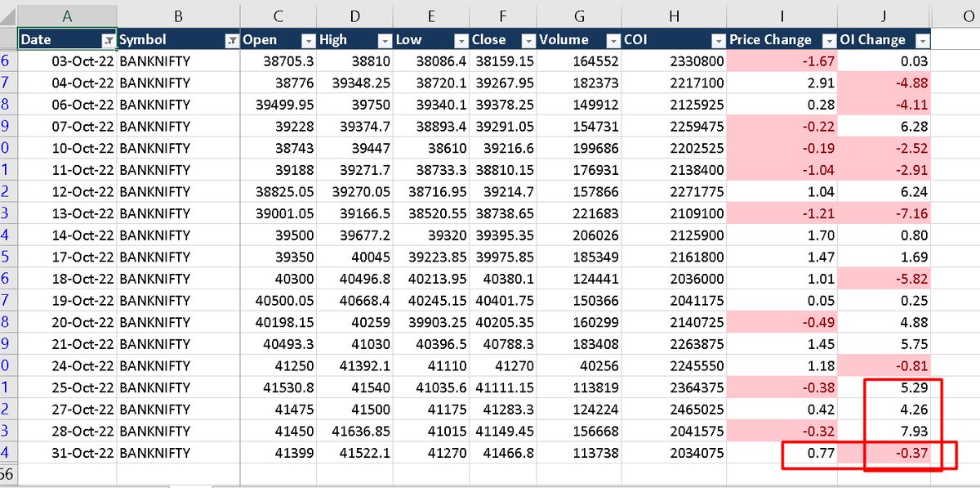This screenshot has height=488, width=980.
Task: Select the close value 41466.8 cell
Action: point(506,453)
